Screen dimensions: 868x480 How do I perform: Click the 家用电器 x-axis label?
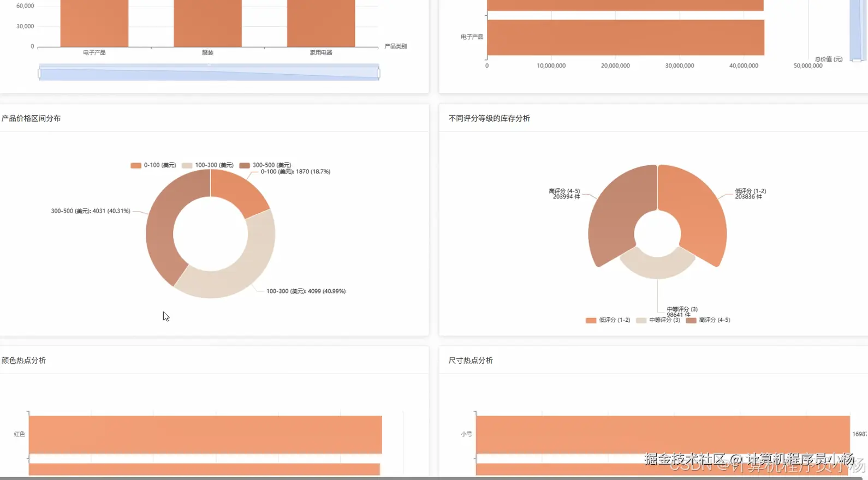pyautogui.click(x=321, y=53)
